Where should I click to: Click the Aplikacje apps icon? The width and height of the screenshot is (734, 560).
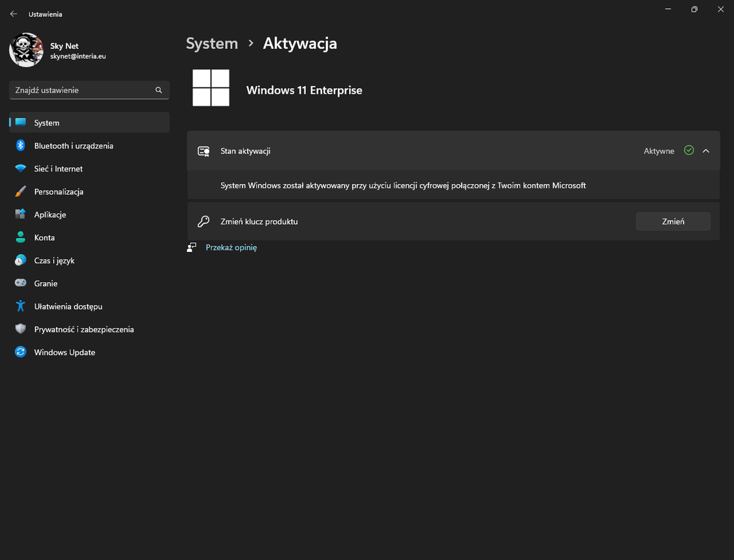tap(20, 214)
